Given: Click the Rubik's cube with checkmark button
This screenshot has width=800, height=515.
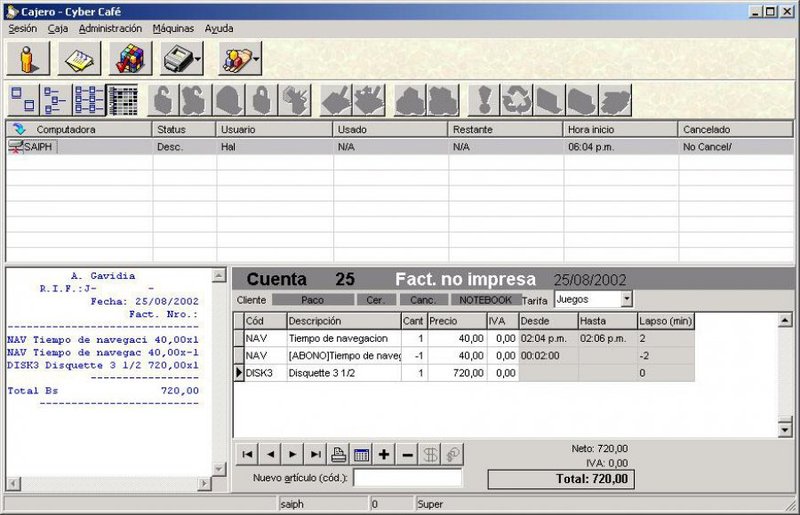Looking at the screenshot, I should coord(131,58).
